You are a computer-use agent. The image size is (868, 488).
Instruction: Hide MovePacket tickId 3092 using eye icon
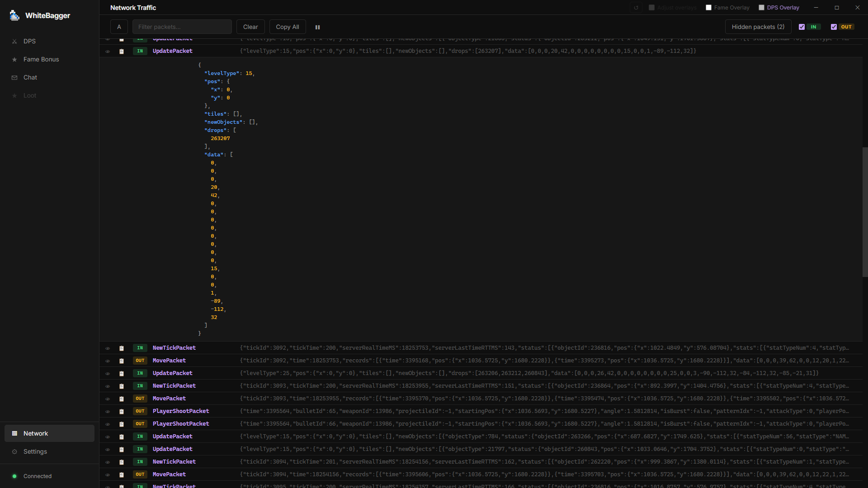108,361
